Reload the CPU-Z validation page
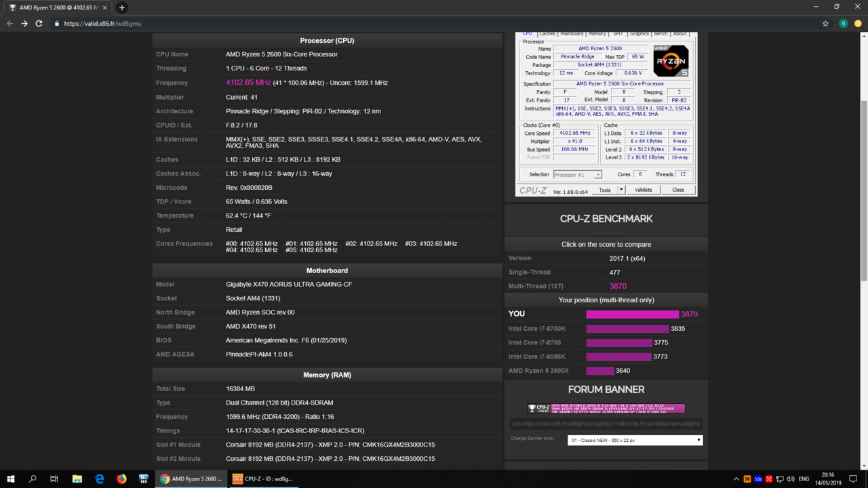Image resolution: width=868 pixels, height=488 pixels. (x=39, y=23)
